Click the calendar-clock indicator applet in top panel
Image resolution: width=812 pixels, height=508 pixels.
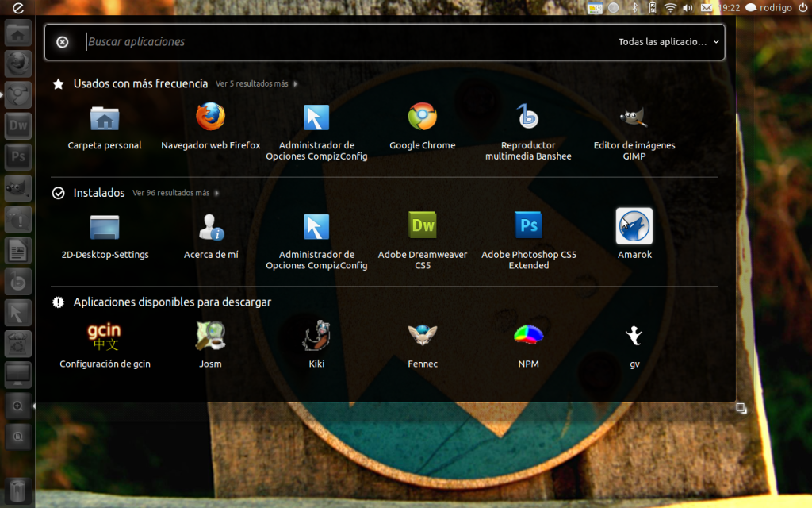(595, 8)
